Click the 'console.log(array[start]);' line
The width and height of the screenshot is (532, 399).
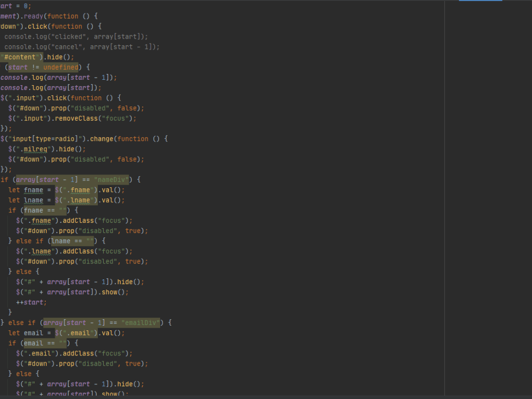pos(51,88)
